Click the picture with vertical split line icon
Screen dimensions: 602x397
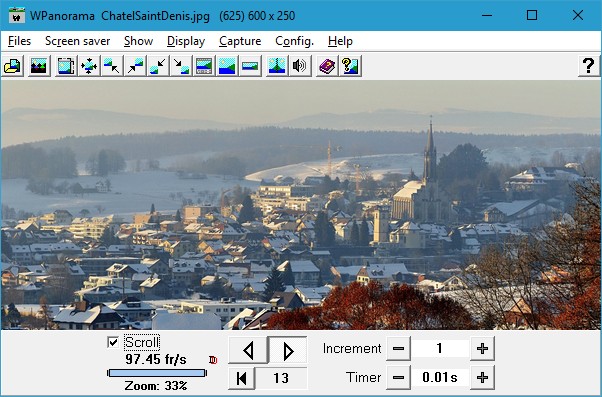(x=277, y=66)
